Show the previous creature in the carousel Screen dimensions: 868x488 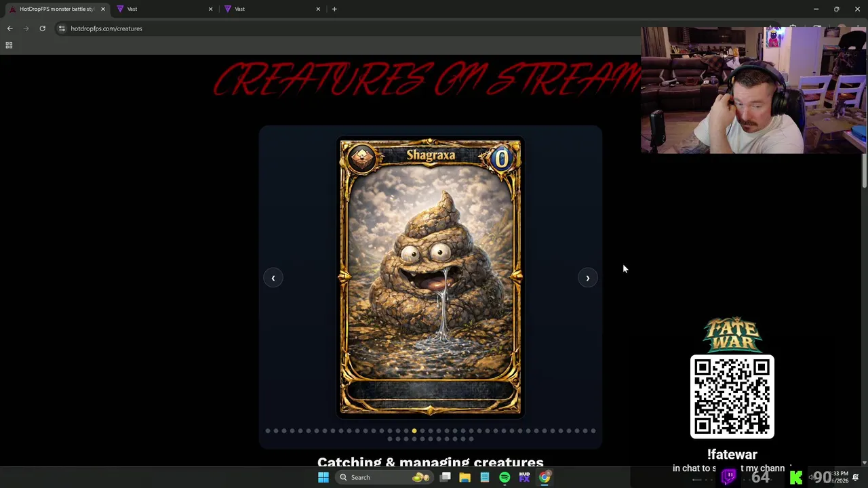pyautogui.click(x=273, y=278)
